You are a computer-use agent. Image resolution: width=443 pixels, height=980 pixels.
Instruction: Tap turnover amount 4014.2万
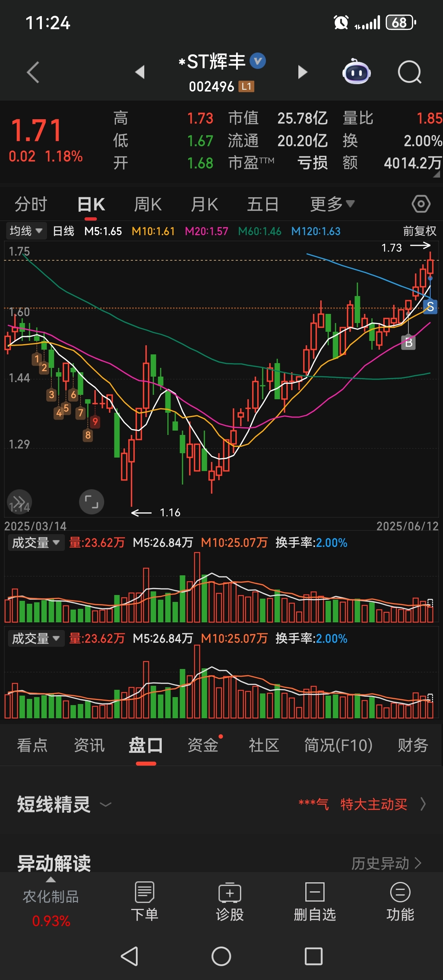[412, 163]
